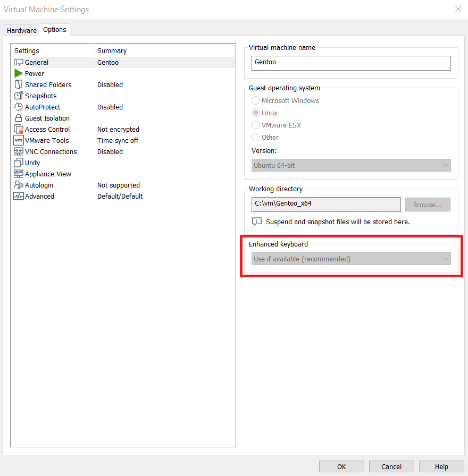Viewport: 468px width, 476px height.
Task: Select the Appliance View row
Action: coord(123,174)
